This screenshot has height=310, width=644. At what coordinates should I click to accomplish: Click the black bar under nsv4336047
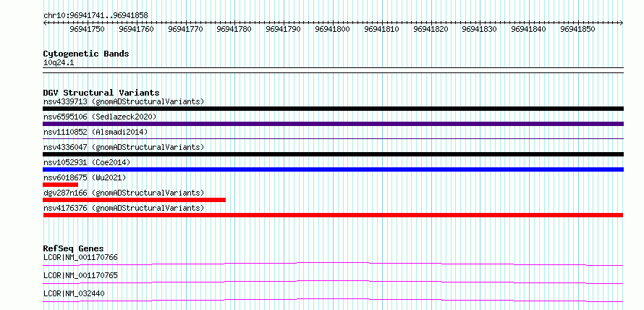[333, 154]
